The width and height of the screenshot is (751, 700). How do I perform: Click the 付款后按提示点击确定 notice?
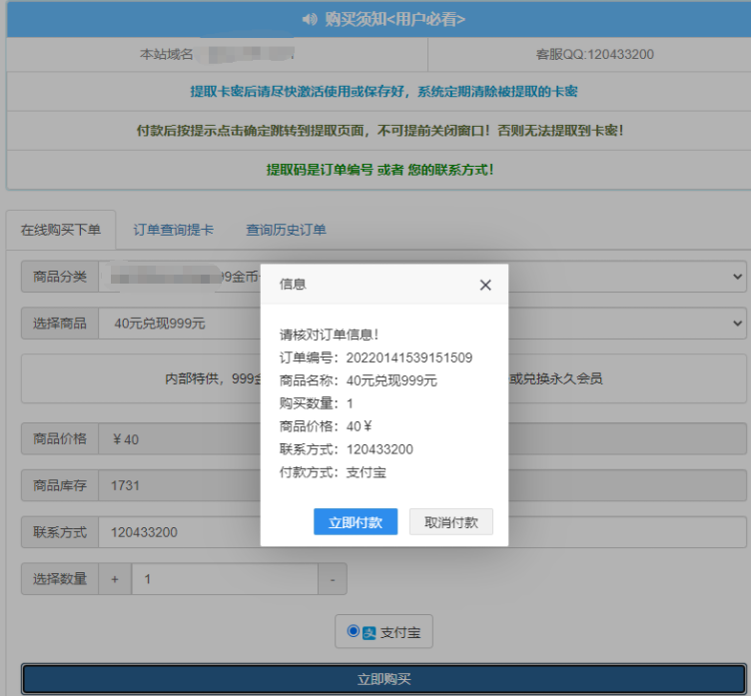pos(380,130)
